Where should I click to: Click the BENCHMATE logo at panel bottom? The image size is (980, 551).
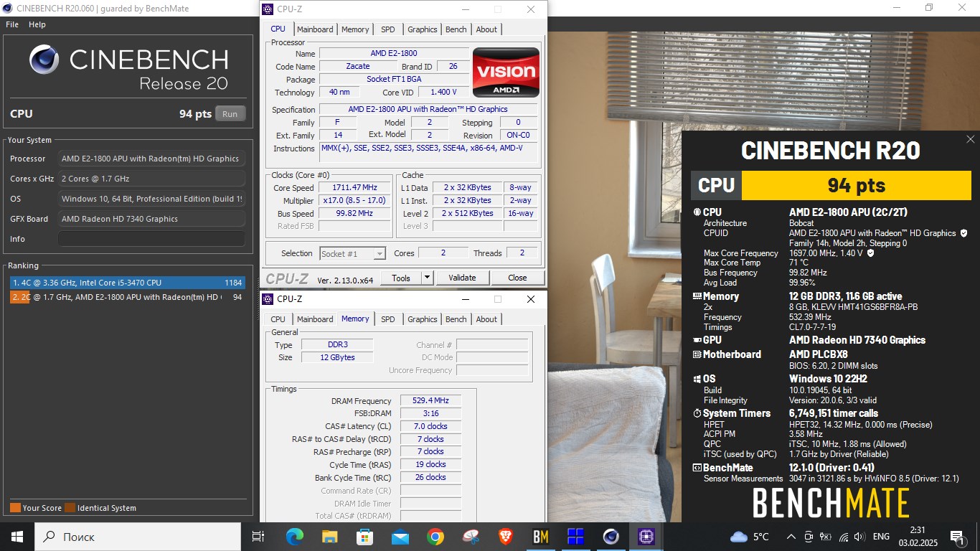830,503
